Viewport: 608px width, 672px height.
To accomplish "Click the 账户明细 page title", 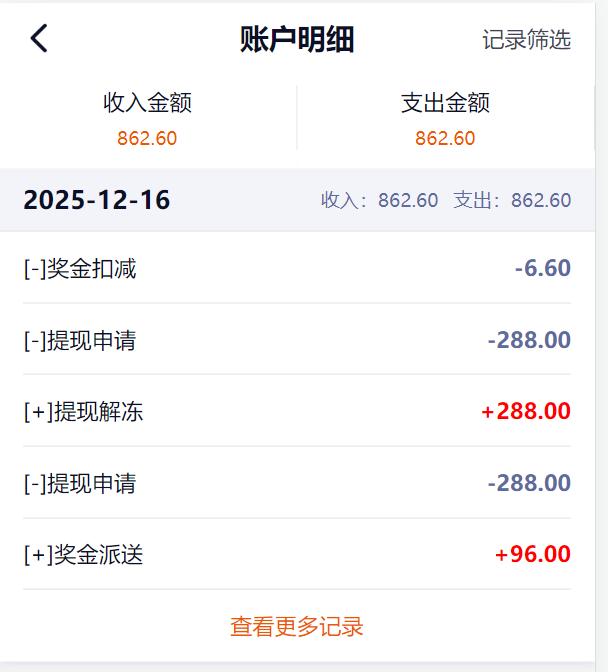I will coord(297,40).
